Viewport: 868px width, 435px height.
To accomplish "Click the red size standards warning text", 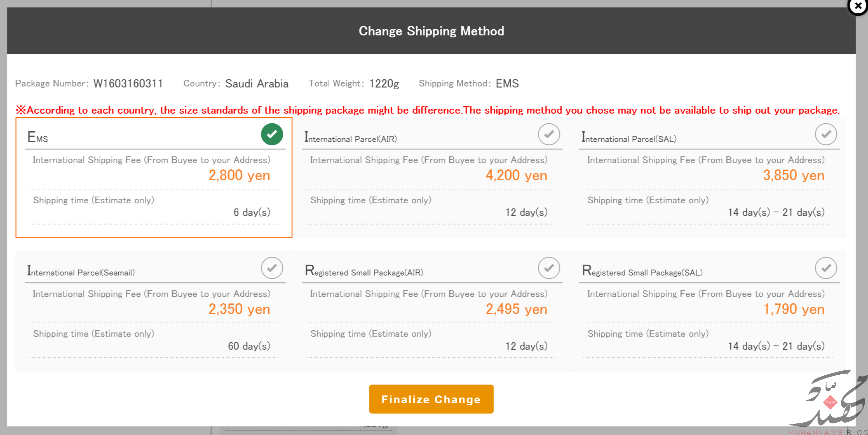I will point(428,110).
